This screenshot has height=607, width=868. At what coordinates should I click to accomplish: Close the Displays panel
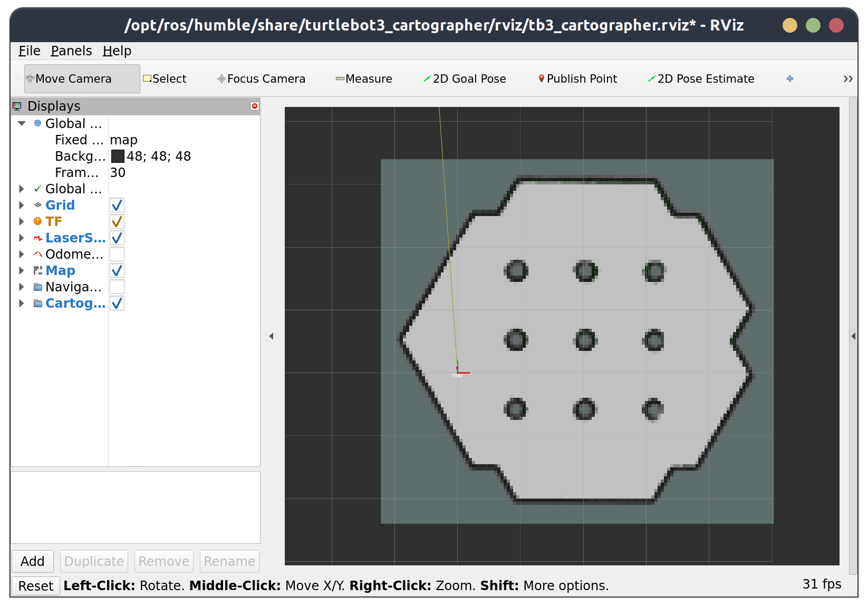[255, 106]
